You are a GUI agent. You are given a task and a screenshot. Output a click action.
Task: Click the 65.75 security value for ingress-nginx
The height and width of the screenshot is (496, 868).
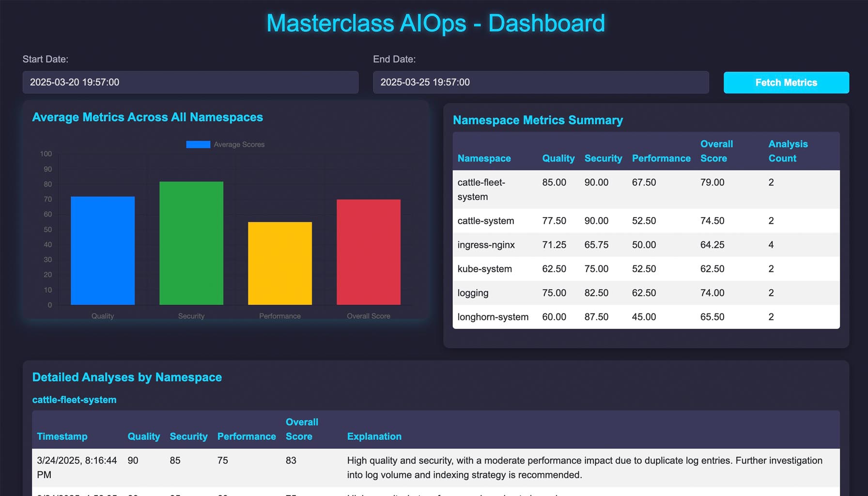596,245
